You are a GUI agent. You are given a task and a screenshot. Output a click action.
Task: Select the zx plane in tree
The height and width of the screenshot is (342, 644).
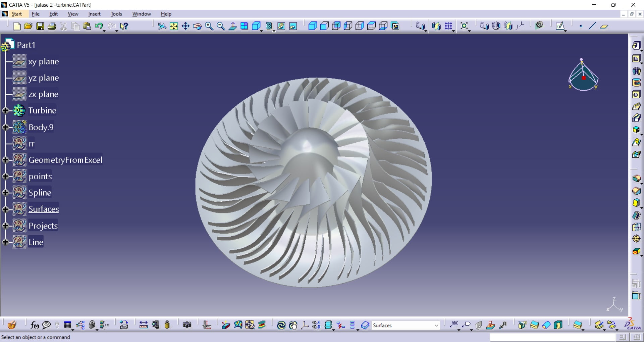[x=43, y=94]
